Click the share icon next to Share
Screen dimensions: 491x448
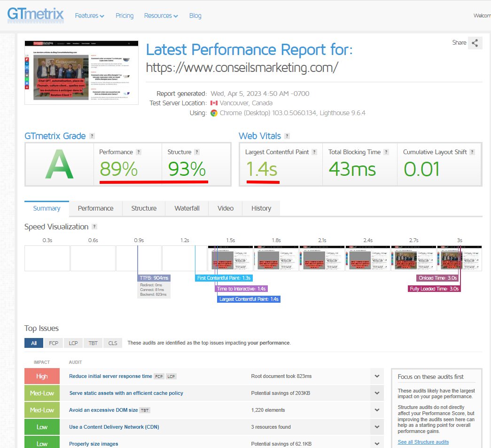point(475,43)
